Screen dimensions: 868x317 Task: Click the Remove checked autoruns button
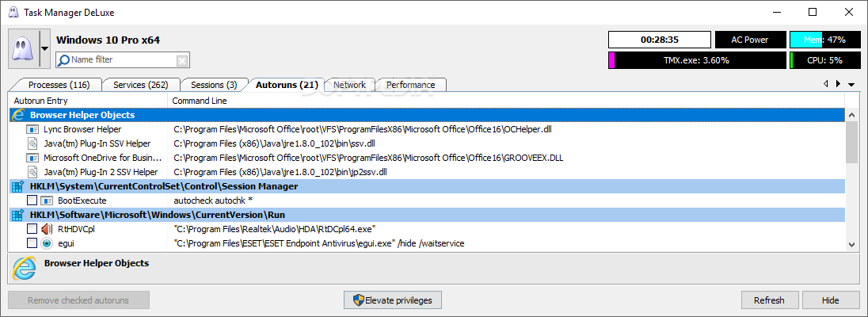(x=78, y=300)
